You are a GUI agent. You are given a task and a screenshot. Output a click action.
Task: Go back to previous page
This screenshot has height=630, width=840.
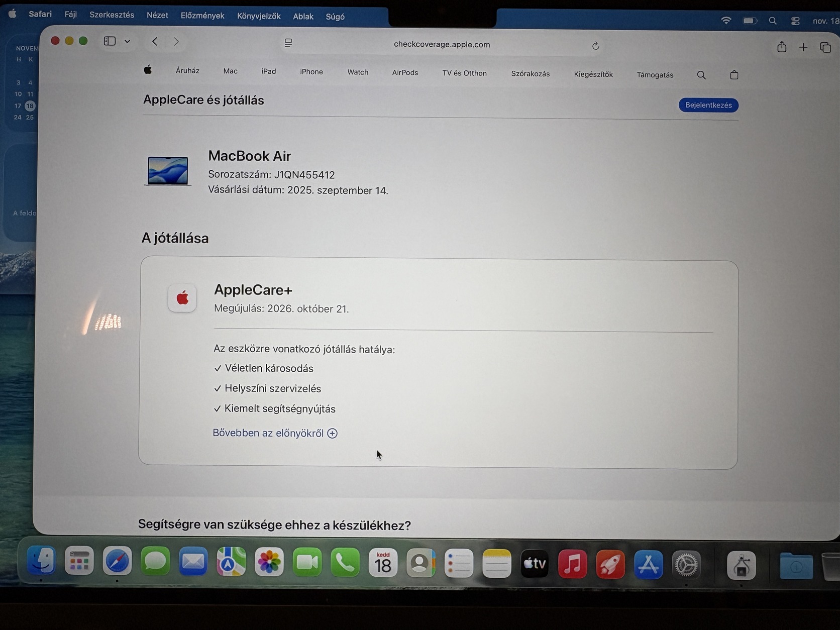coord(155,42)
